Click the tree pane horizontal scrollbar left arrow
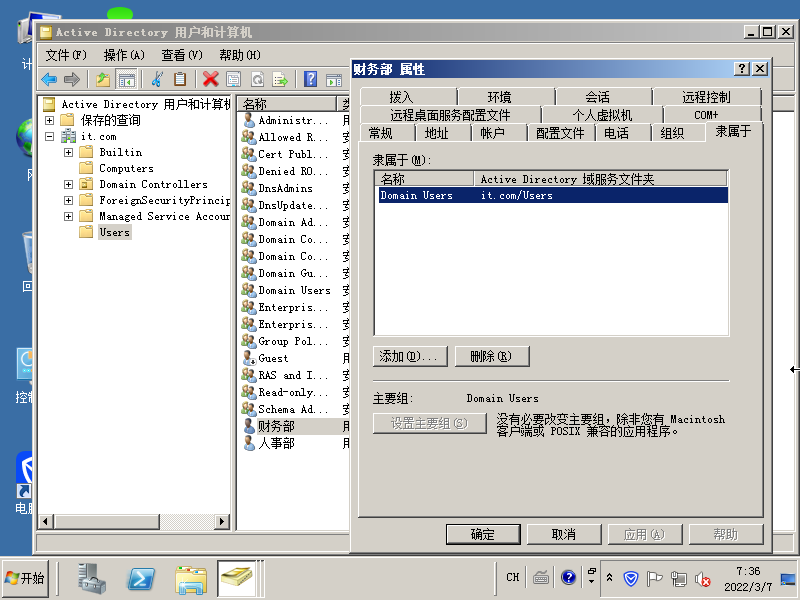The image size is (800, 600). [45, 521]
